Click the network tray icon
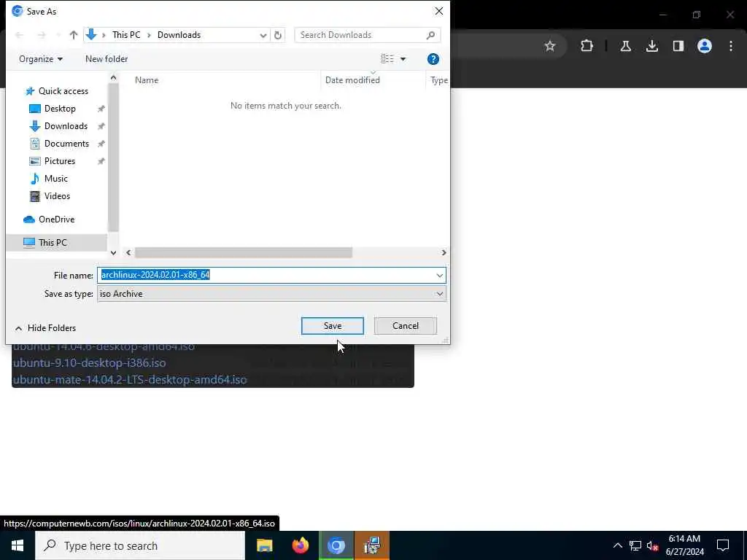Viewport: 747px width, 560px height. pos(635,545)
